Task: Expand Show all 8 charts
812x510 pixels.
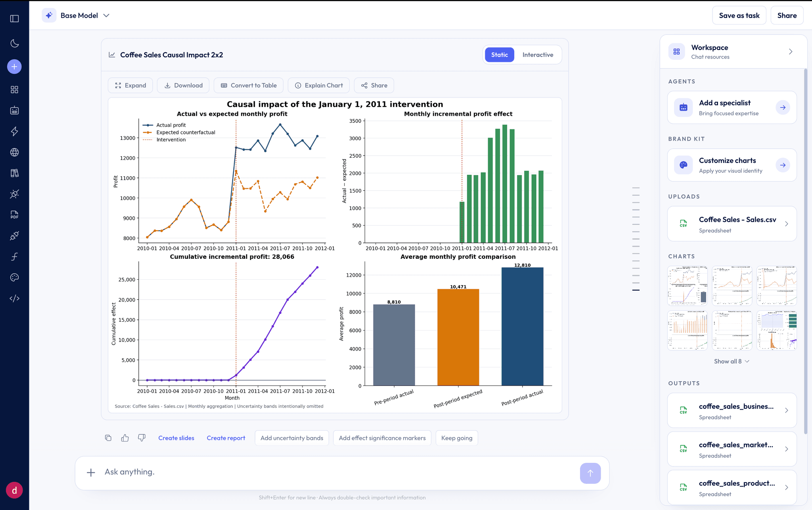Action: click(732, 361)
